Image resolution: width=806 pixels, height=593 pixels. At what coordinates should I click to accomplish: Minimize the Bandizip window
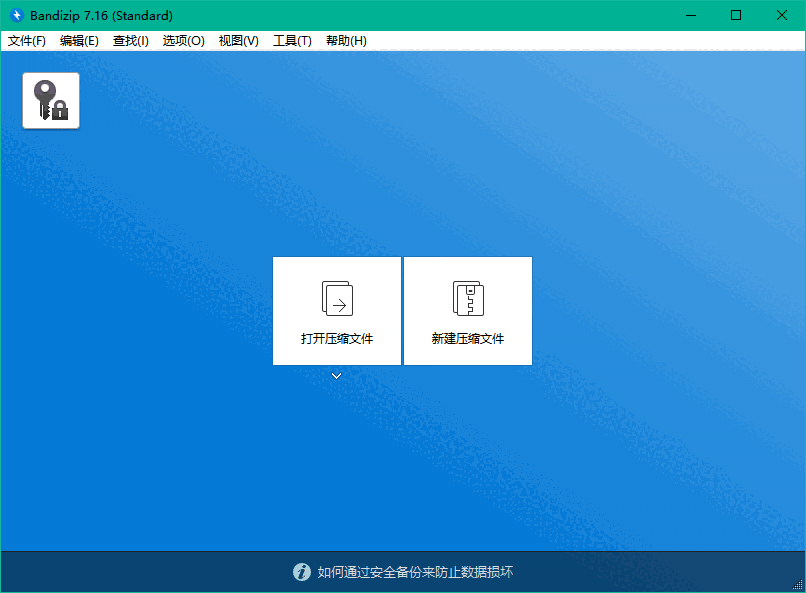[x=691, y=15]
